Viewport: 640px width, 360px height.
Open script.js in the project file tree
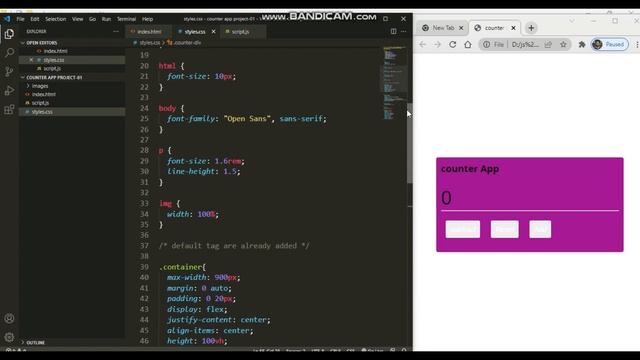40,103
